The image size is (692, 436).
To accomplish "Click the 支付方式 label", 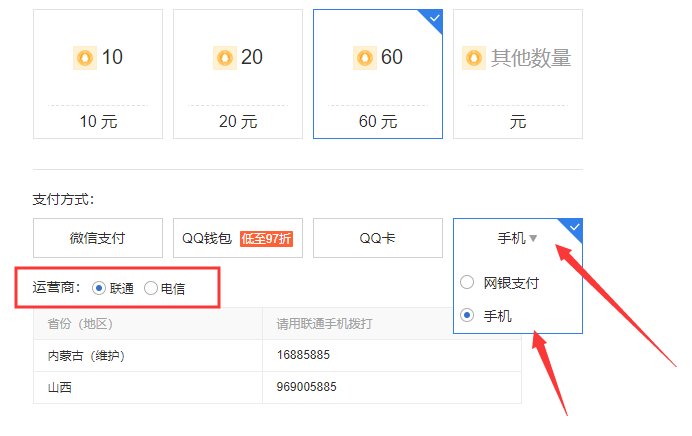I will tap(63, 199).
